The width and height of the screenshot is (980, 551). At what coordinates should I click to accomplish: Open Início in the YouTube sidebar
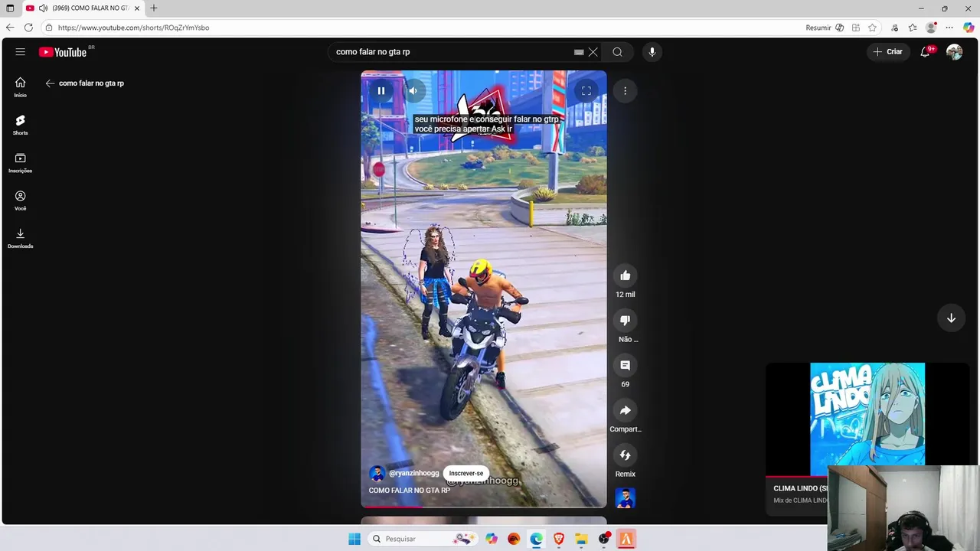point(20,87)
